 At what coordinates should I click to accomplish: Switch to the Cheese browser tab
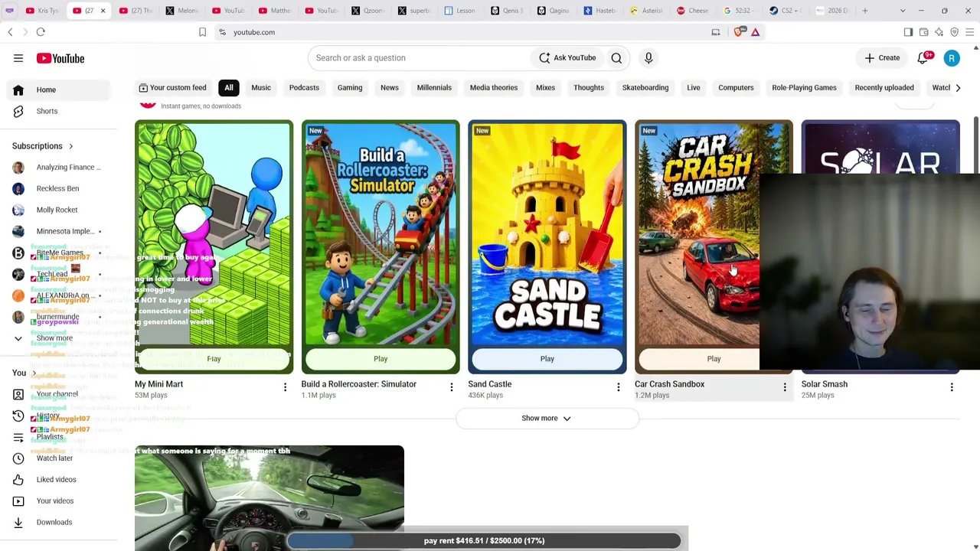(x=693, y=11)
